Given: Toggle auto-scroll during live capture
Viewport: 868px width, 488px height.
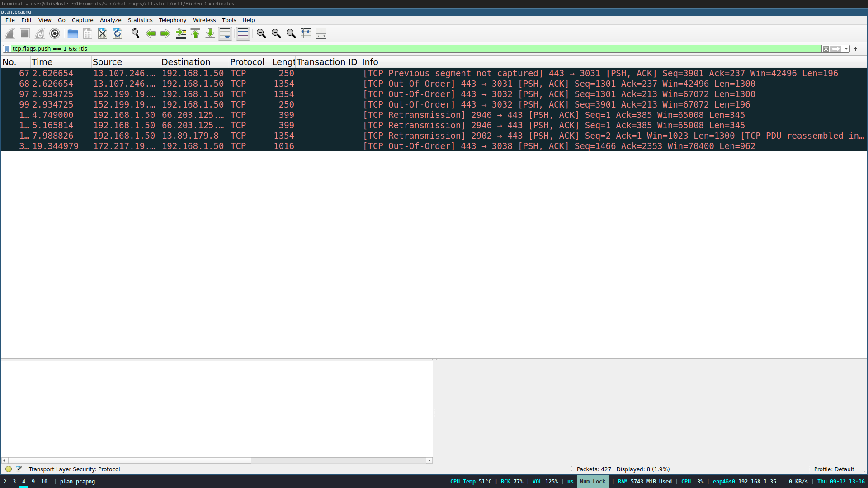Looking at the screenshot, I should click(x=225, y=33).
